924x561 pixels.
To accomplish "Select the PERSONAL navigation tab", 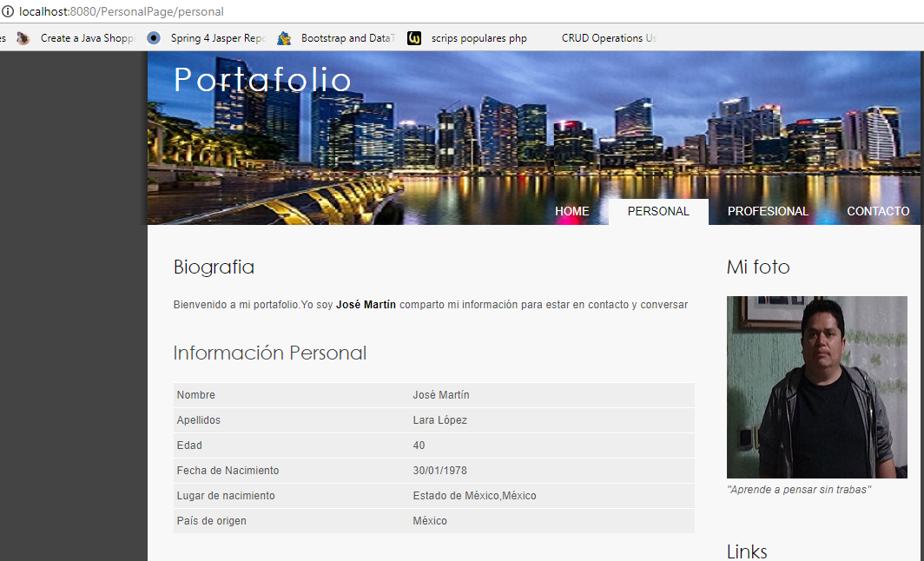I will [658, 211].
